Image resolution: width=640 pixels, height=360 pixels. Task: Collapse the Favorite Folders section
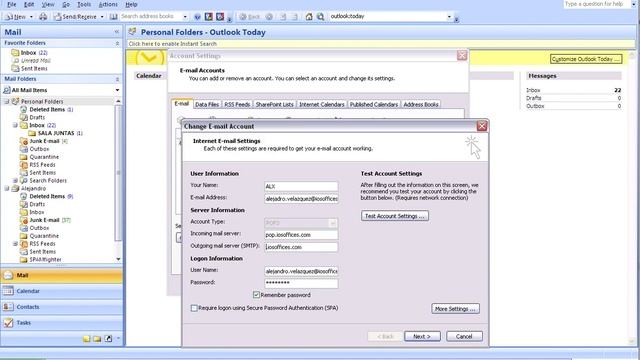click(118, 43)
